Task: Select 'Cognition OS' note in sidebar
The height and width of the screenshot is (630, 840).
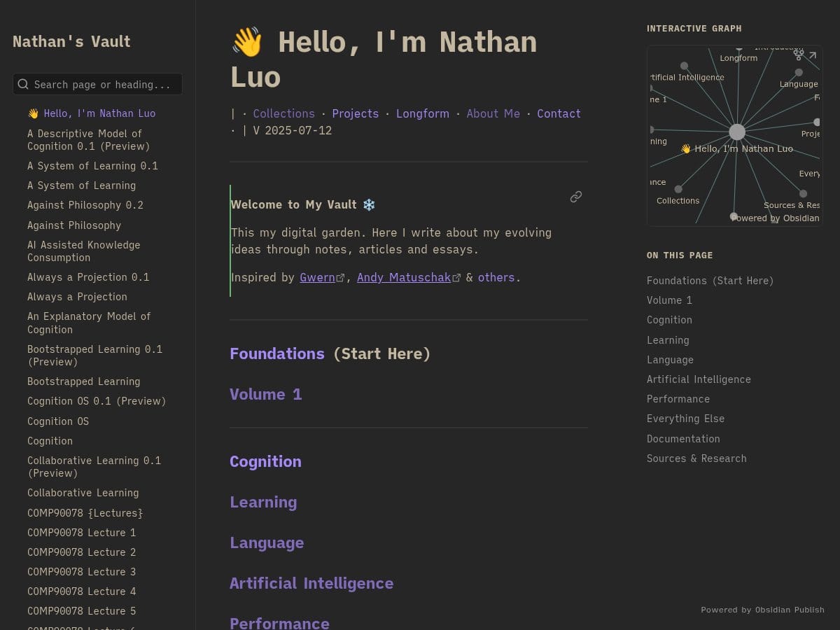Action: click(58, 421)
